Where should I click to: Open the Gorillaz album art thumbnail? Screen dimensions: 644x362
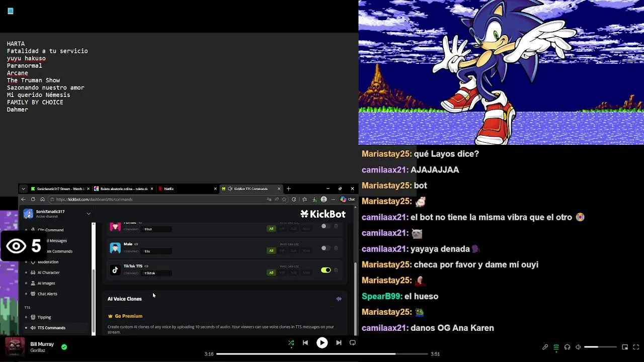coord(15,347)
